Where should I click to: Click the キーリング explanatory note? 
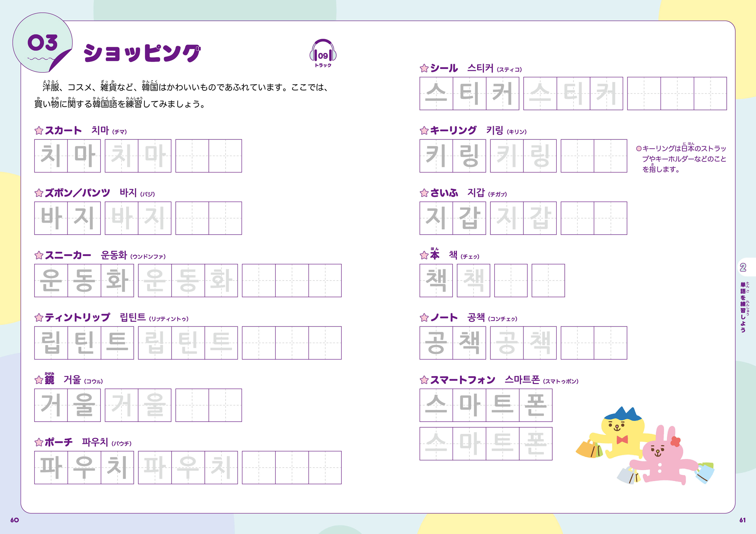(681, 158)
